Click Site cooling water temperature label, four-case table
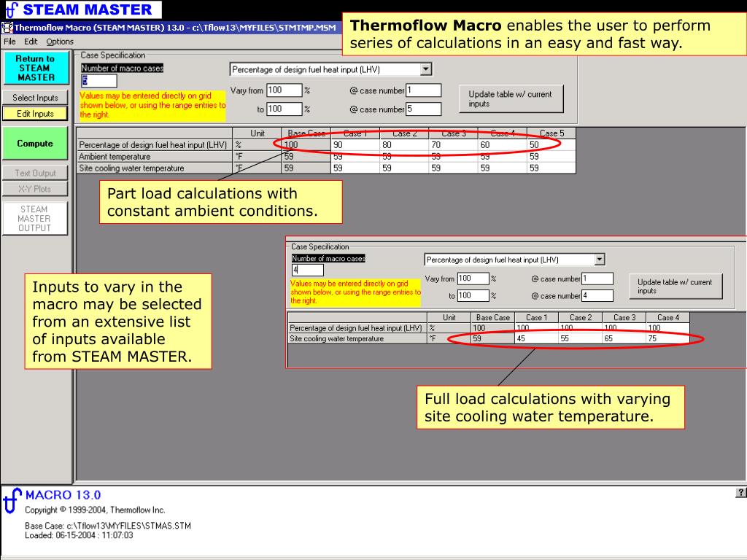The image size is (747, 560). coord(357,338)
